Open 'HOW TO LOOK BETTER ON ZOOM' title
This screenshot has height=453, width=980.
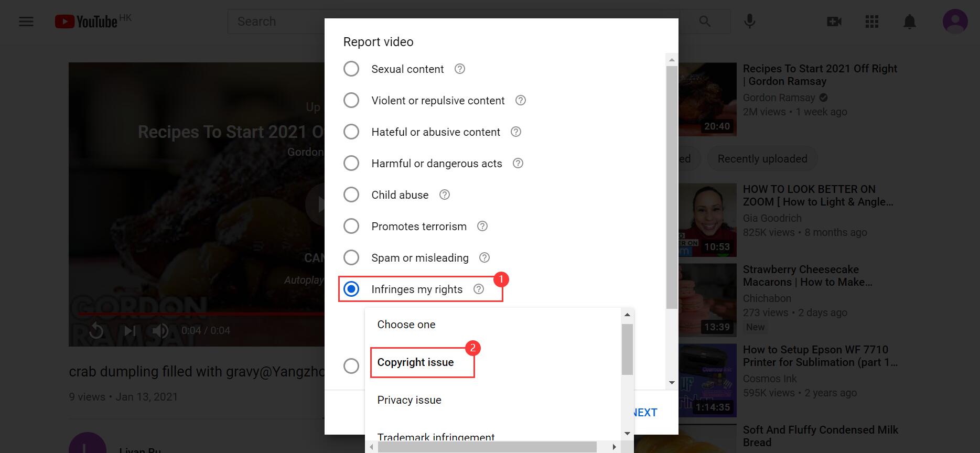tap(818, 196)
